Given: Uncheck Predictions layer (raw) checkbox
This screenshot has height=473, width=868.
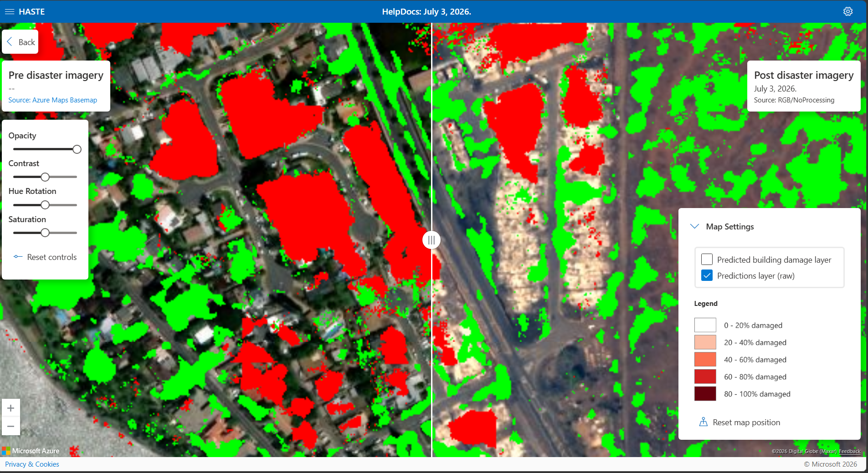Looking at the screenshot, I should 707,275.
